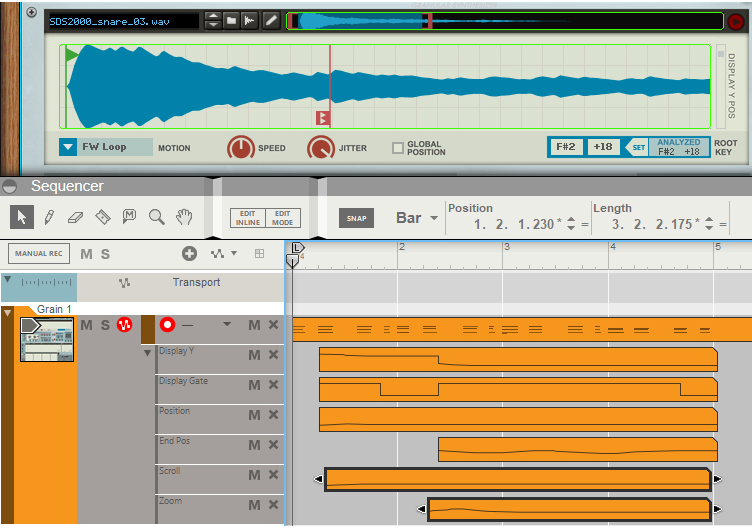Select the Razor tool

tap(102, 217)
